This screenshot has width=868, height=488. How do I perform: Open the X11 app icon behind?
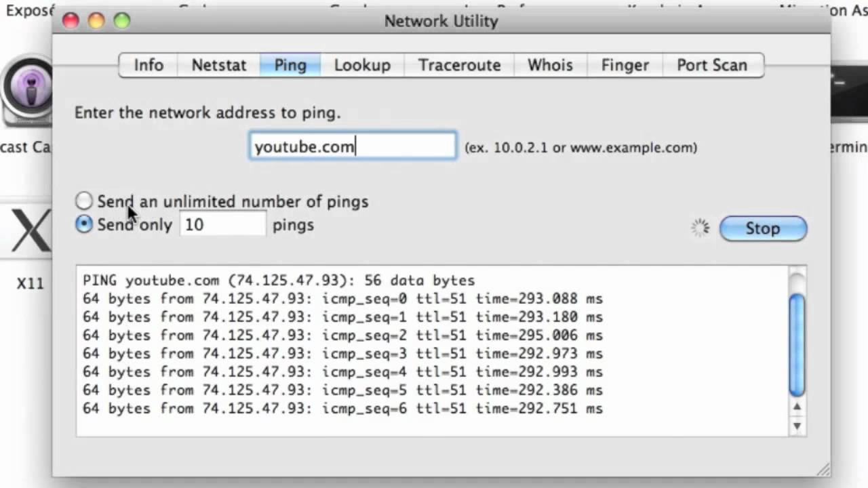[27, 230]
